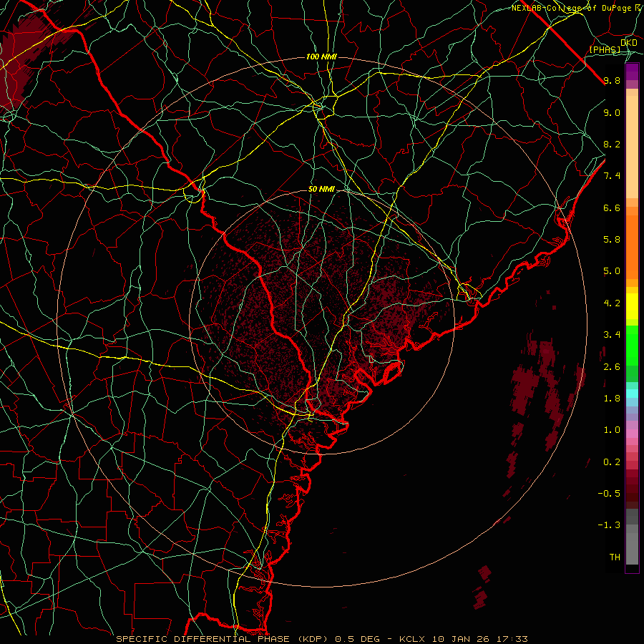The height and width of the screenshot is (644, 644).
Task: Click the KCLX station identifier
Action: [x=411, y=639]
